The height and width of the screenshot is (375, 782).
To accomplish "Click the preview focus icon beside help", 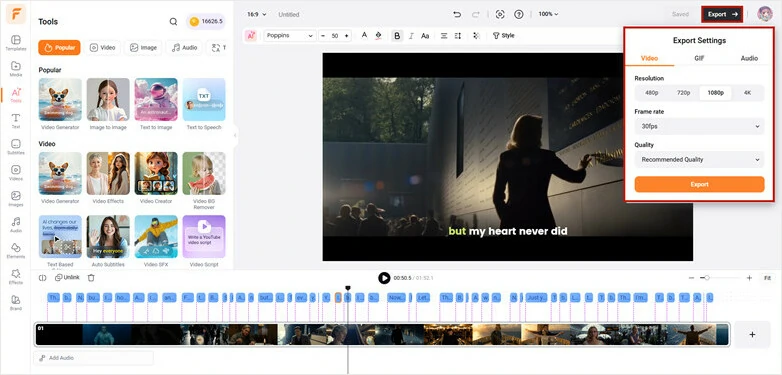I will pyautogui.click(x=500, y=14).
